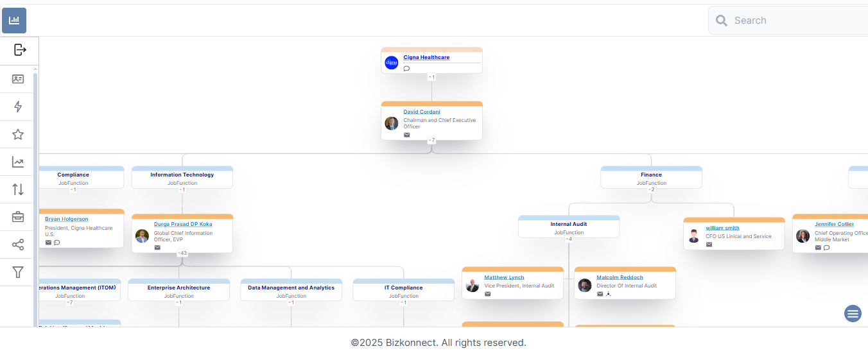
Task: Collapse the Finance function's 2 children
Action: click(x=651, y=189)
